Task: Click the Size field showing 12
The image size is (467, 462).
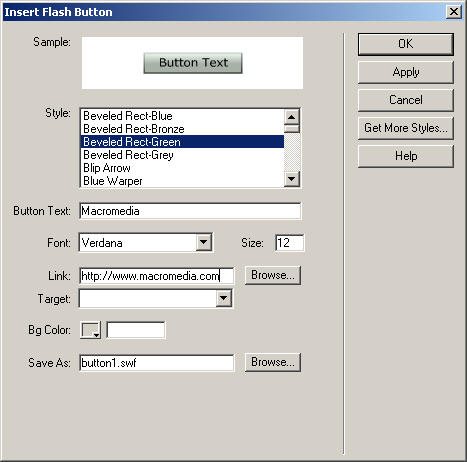Action: tap(289, 243)
